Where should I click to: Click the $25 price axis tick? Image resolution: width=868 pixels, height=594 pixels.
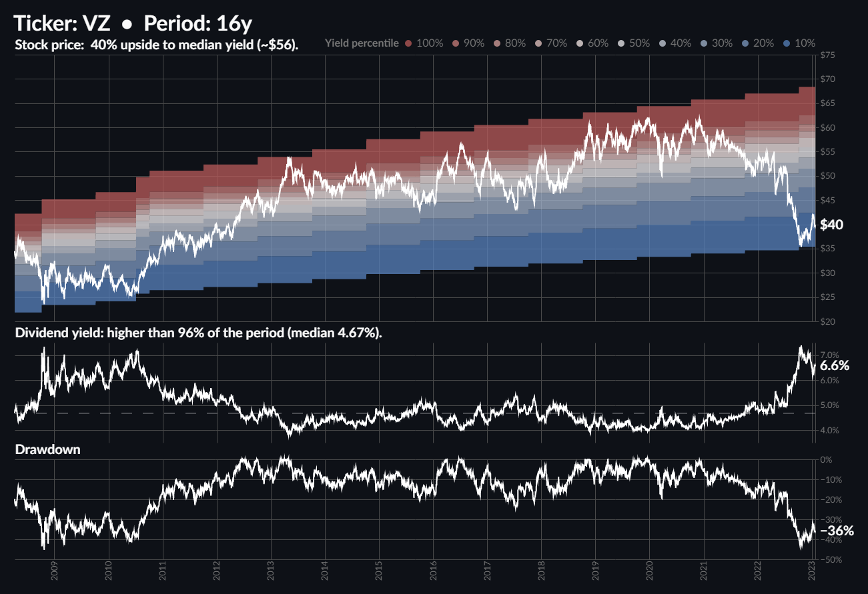827,297
